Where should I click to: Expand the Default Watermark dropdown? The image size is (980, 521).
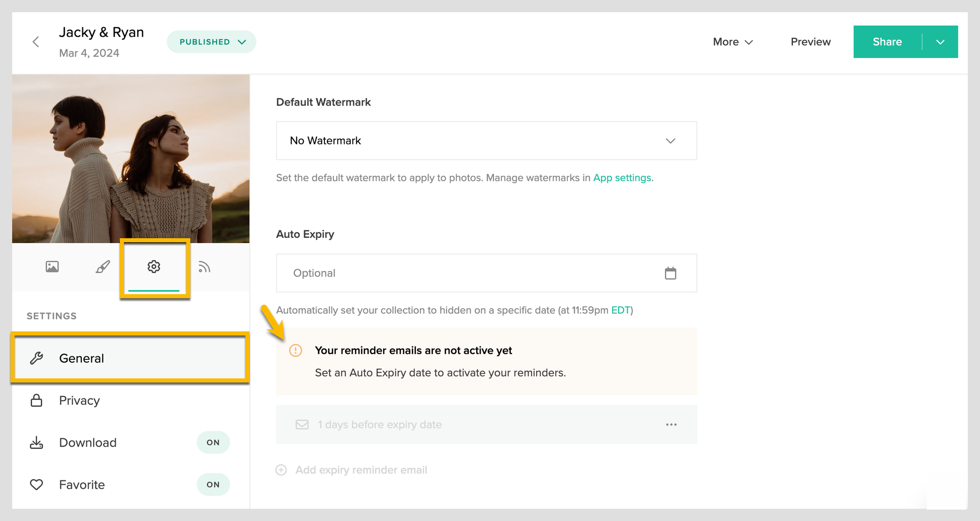(x=486, y=141)
